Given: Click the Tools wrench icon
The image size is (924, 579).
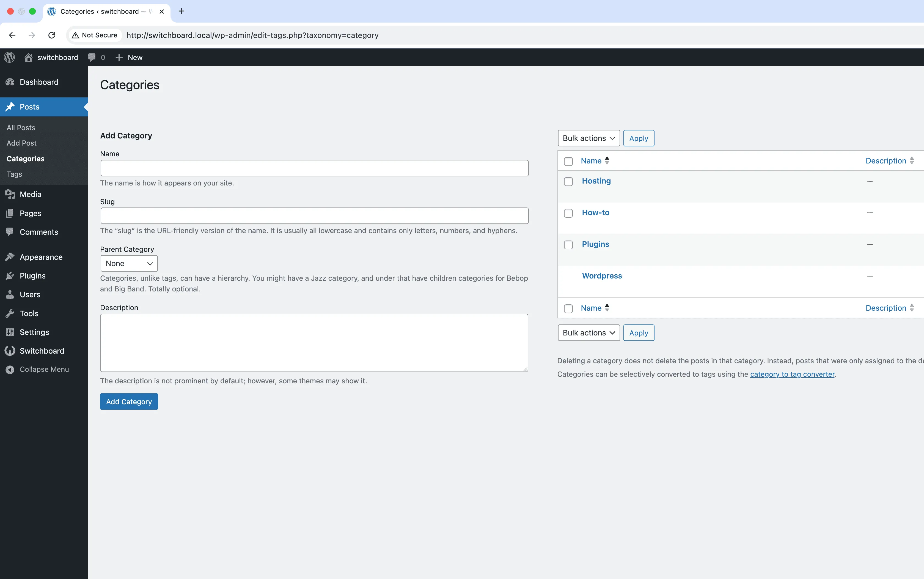Looking at the screenshot, I should [x=10, y=313].
